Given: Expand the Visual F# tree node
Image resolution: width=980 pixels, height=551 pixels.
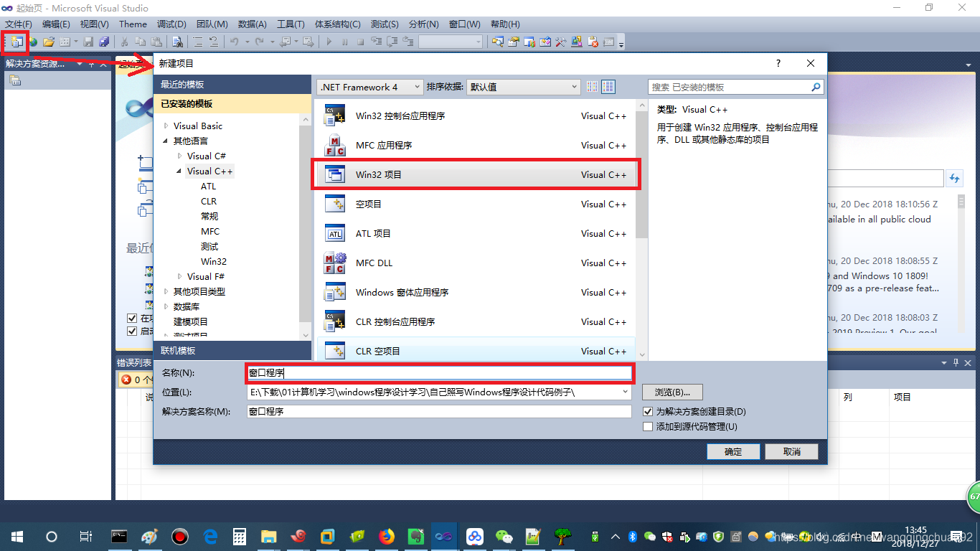Looking at the screenshot, I should [180, 276].
